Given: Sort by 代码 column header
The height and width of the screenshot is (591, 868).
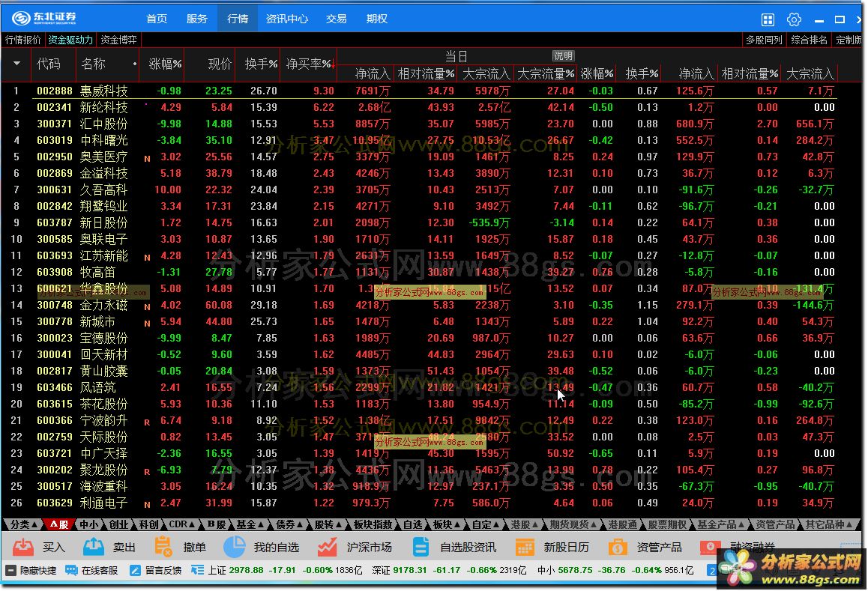Looking at the screenshot, I should (x=48, y=64).
